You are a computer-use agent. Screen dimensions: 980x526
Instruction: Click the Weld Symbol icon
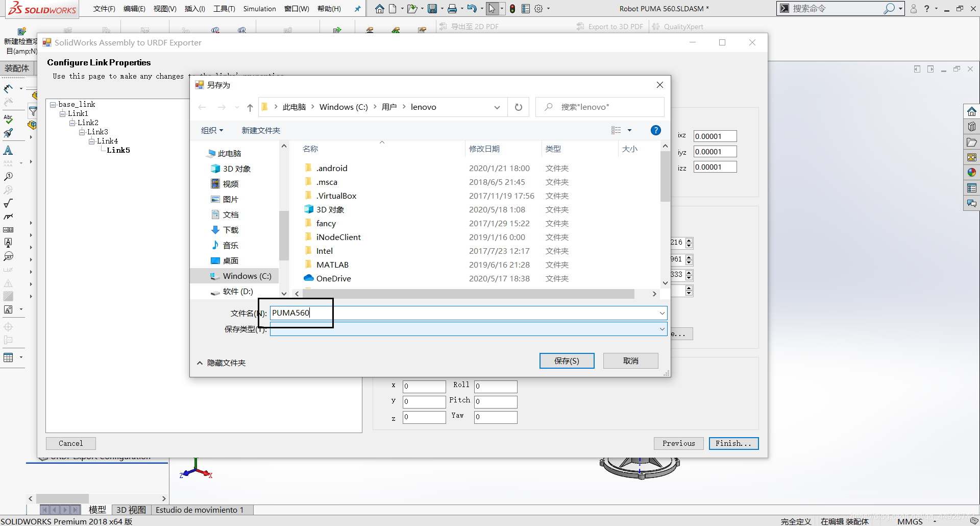pos(8,217)
